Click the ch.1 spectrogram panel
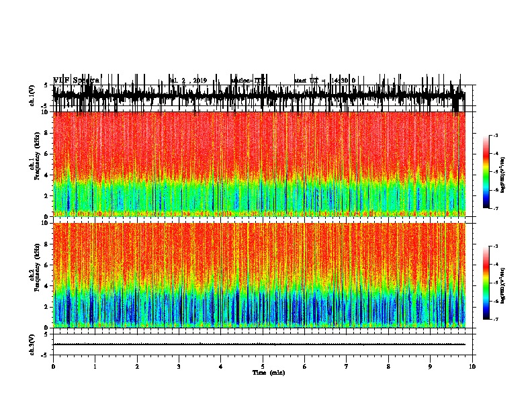The height and width of the screenshot is (411, 532). coord(259,164)
